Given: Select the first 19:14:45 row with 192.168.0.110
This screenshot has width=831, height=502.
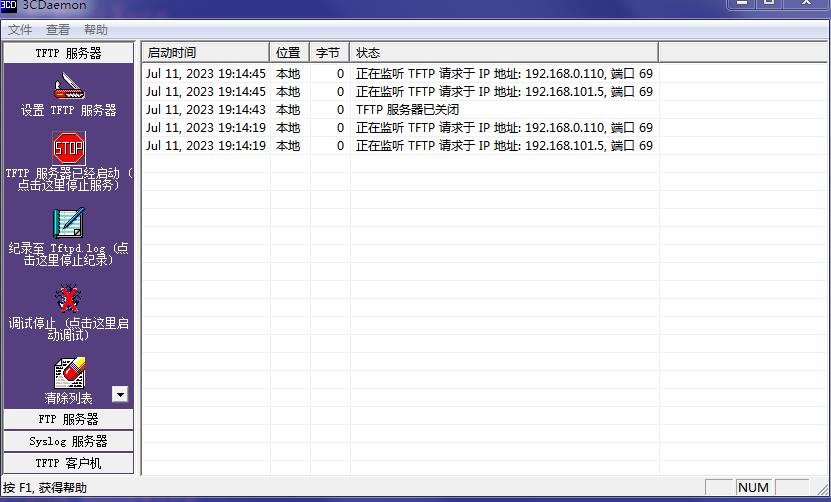Looking at the screenshot, I should pyautogui.click(x=400, y=74).
